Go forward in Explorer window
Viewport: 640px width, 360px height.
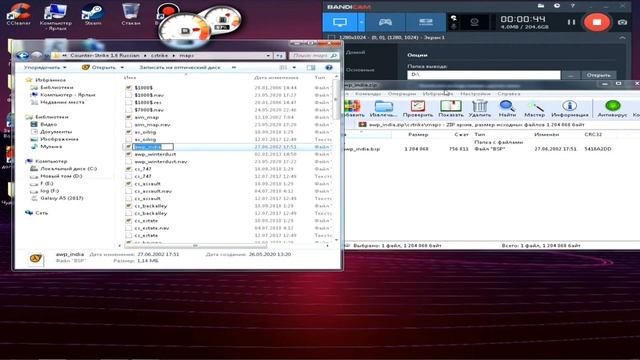click(x=37, y=56)
